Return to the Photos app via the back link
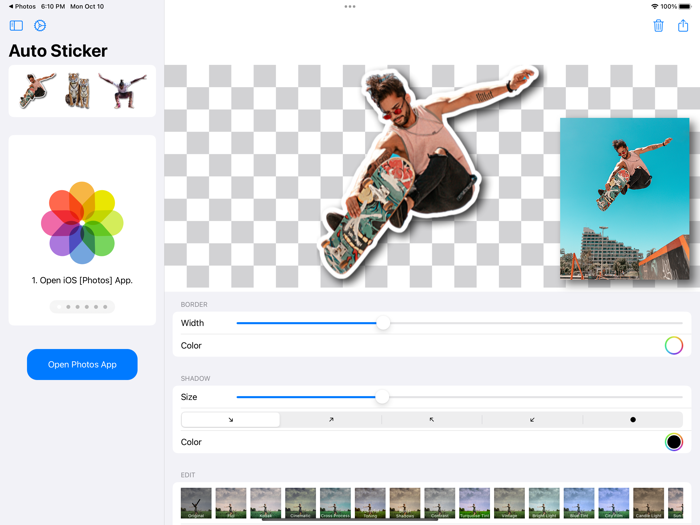 (22, 6)
